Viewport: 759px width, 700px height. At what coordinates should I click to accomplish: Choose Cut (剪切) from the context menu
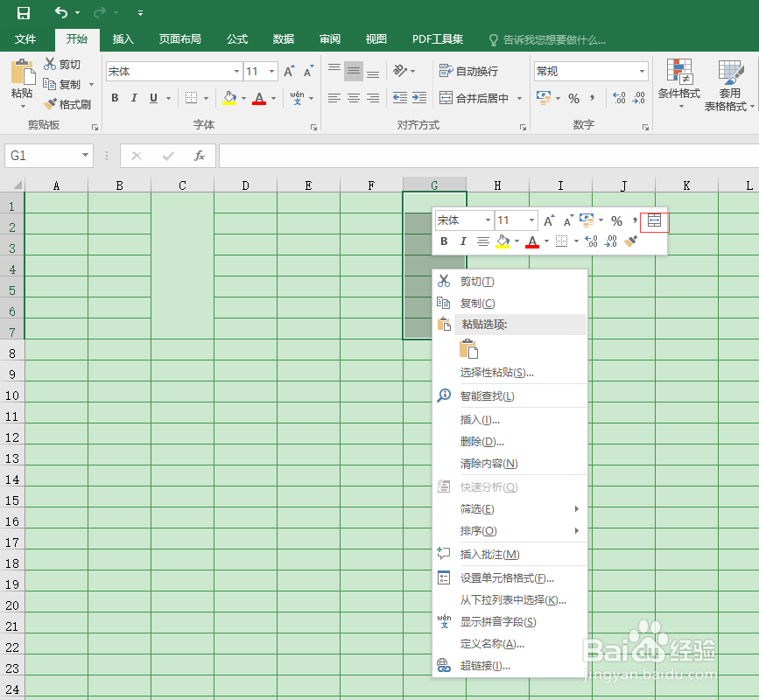pos(510,282)
